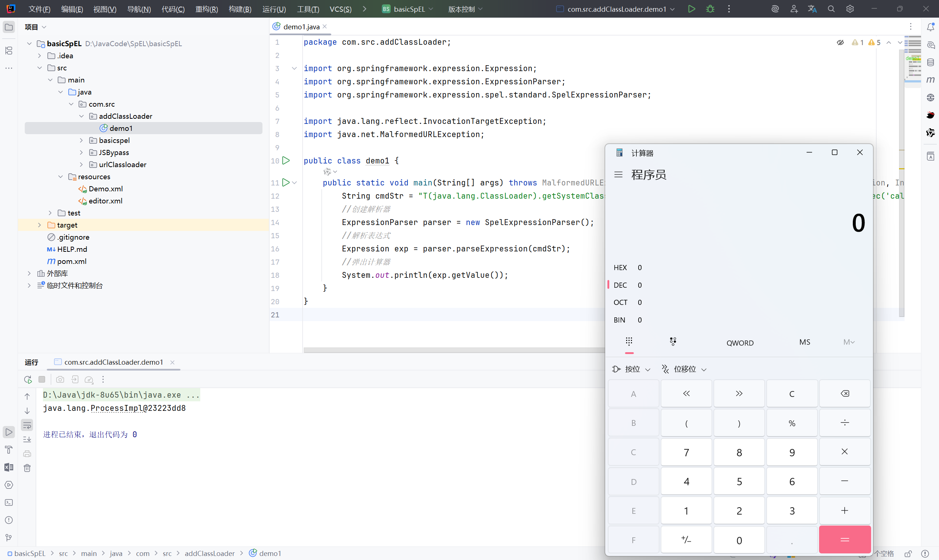The height and width of the screenshot is (560, 939).
Task: Click the editor horizontal scrollbar
Action: pyautogui.click(x=453, y=350)
